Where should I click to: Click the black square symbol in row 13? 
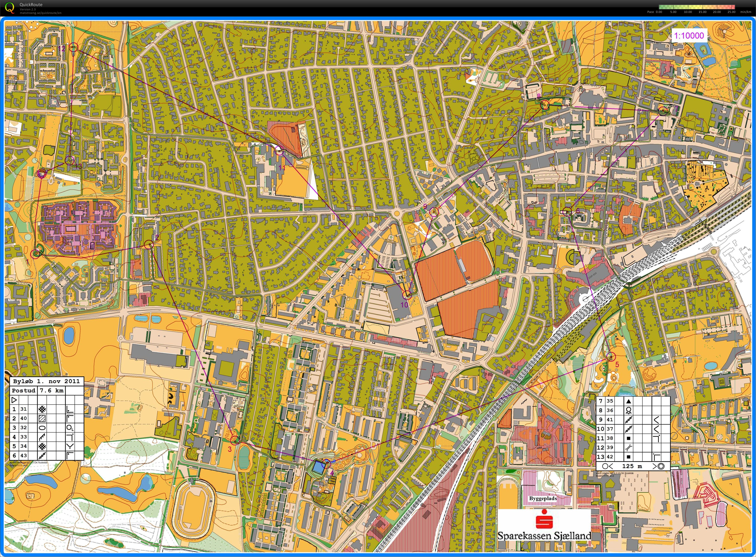[x=629, y=457]
